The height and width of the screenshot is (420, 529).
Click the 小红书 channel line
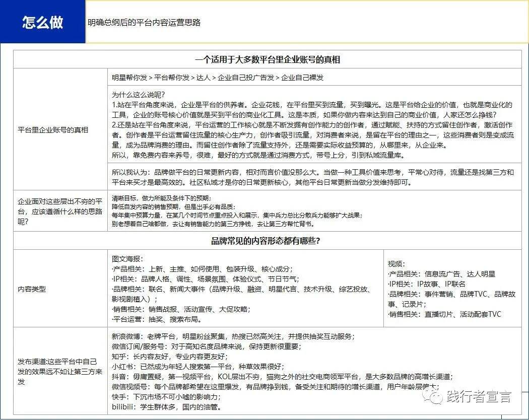click(x=198, y=367)
